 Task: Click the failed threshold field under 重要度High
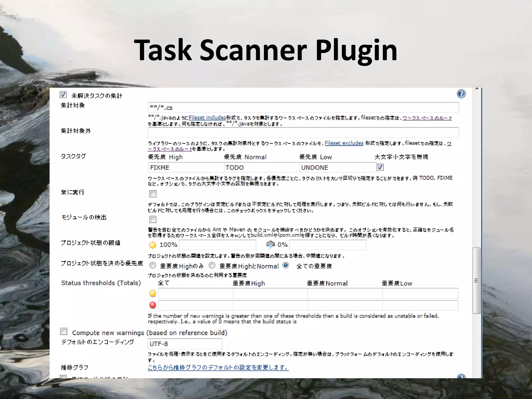[270, 305]
